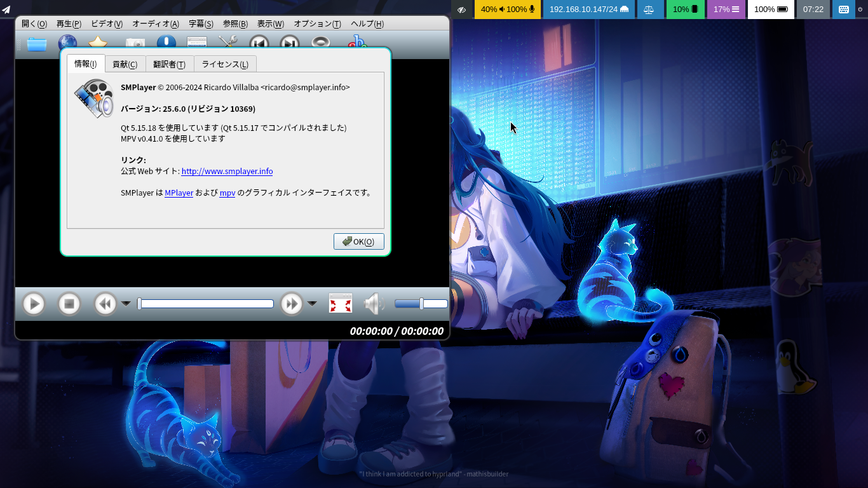The image size is (868, 488).
Task: Click the grey ring toolbar icon
Action: 321,43
